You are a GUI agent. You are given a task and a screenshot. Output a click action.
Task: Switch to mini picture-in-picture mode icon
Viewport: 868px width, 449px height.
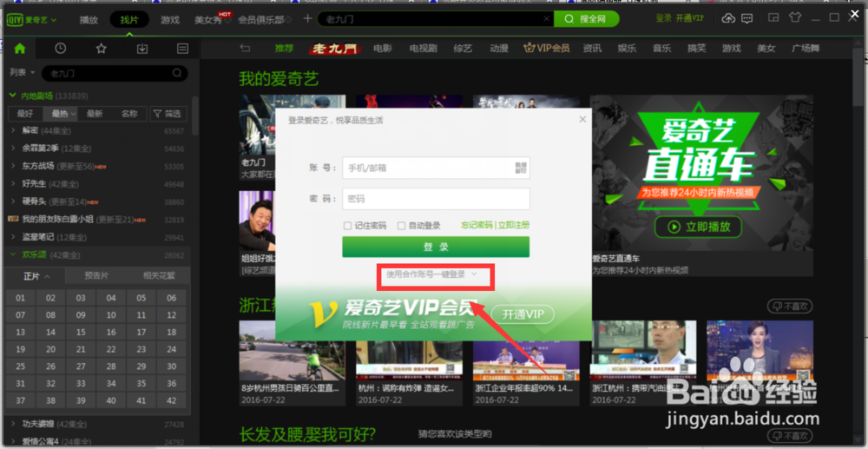point(774,18)
